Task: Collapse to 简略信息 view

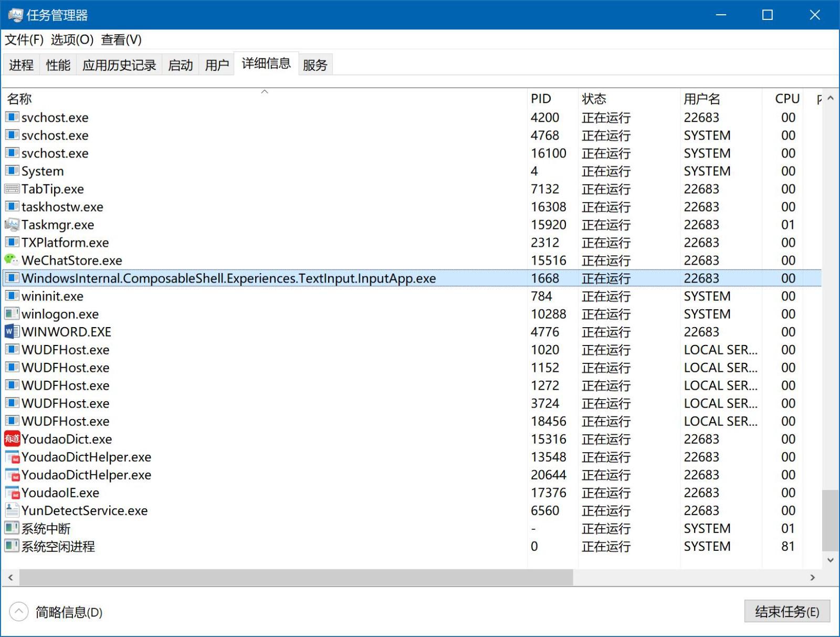Action: pyautogui.click(x=56, y=612)
